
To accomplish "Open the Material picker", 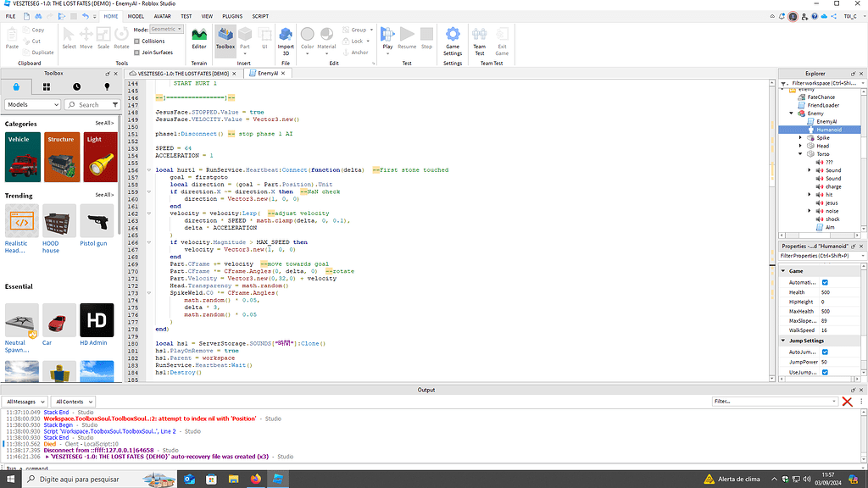I will (326, 39).
